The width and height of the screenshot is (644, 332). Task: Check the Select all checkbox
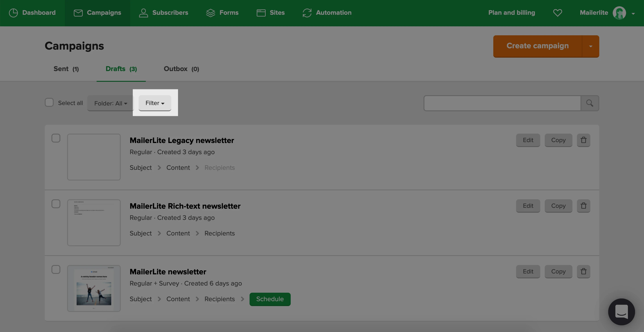pos(49,102)
